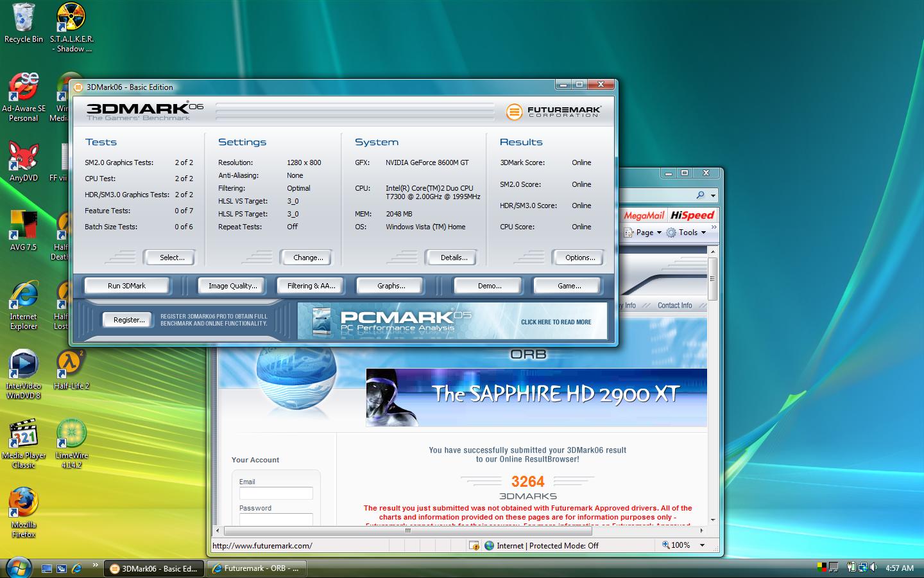Screen dimensions: 924x578
Task: Open the Recycle Bin desktop icon
Action: point(24,23)
